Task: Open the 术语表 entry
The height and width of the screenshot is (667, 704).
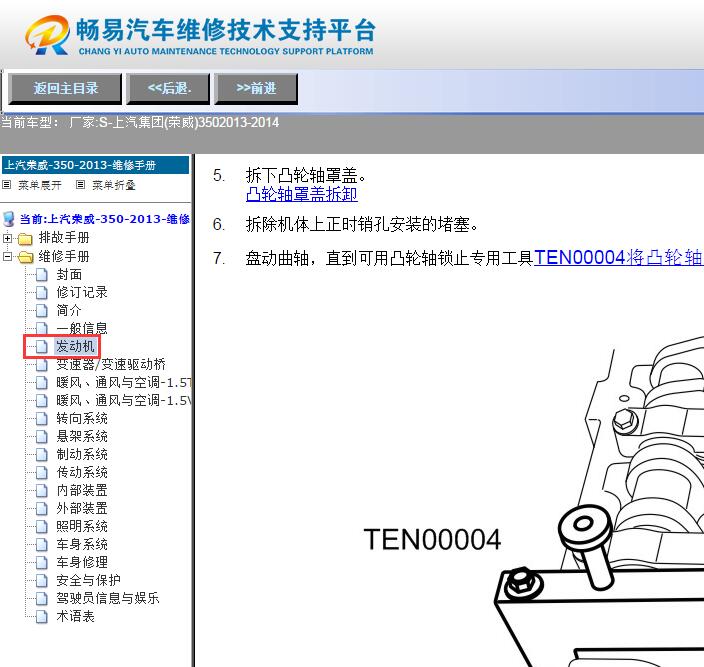Action: click(x=75, y=616)
